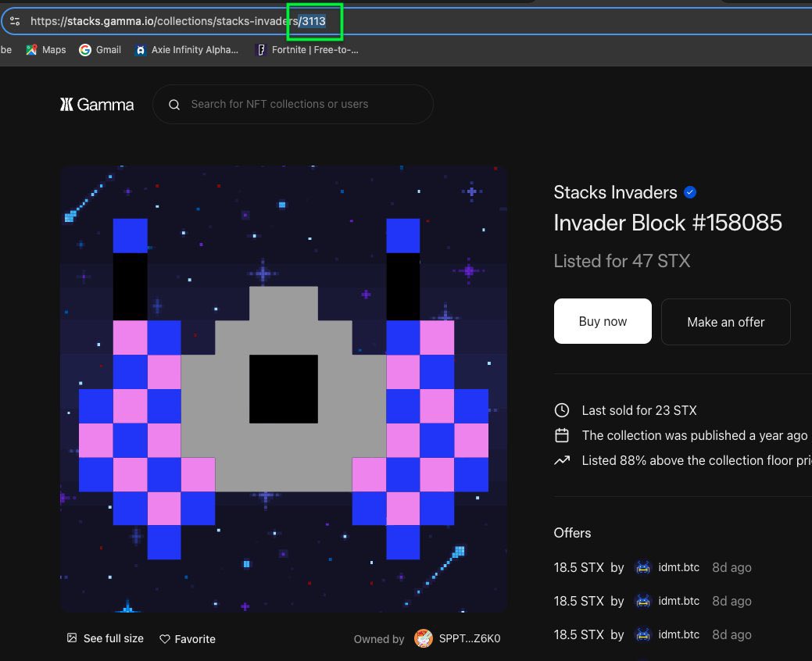Click See full size
812x661 pixels.
point(106,639)
